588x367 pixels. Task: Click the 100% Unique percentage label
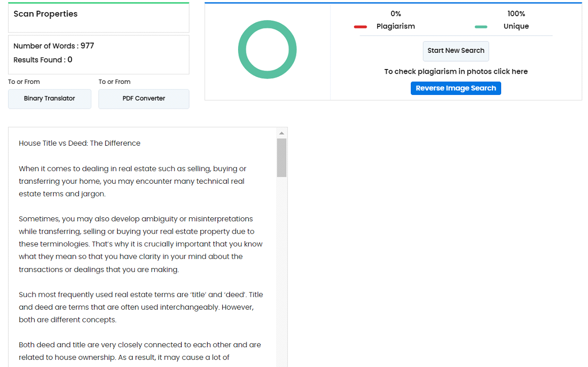pos(516,14)
